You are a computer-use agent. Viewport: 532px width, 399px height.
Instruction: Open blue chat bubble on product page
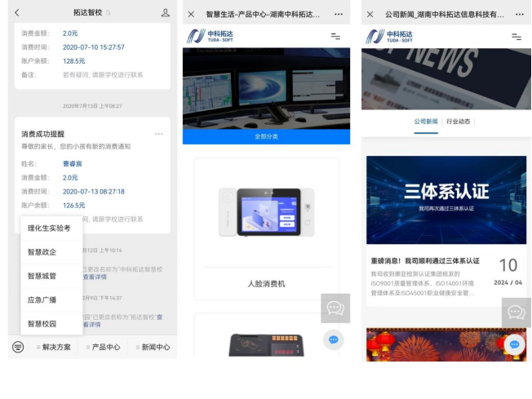pyautogui.click(x=334, y=339)
